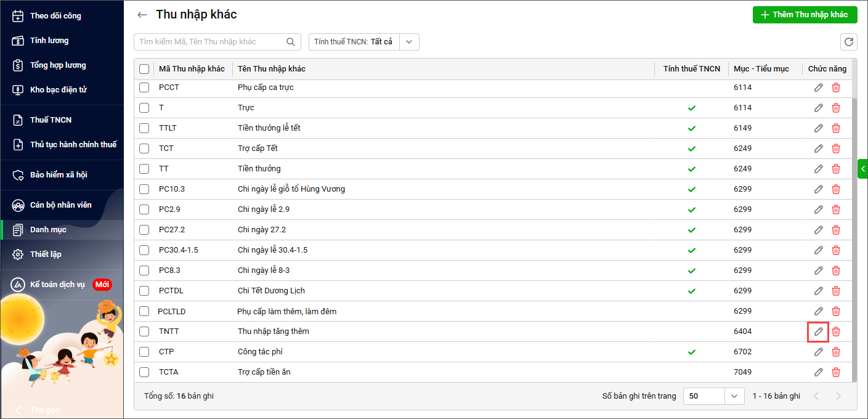The height and width of the screenshot is (419, 868).
Task: Edit the TNTT income row with pencil icon
Action: click(818, 332)
